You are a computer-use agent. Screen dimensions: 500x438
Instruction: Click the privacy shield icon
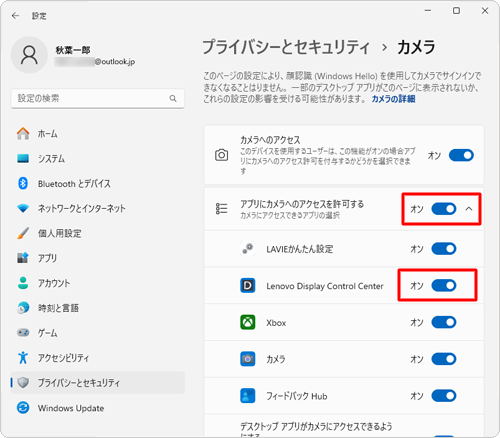[x=23, y=383]
